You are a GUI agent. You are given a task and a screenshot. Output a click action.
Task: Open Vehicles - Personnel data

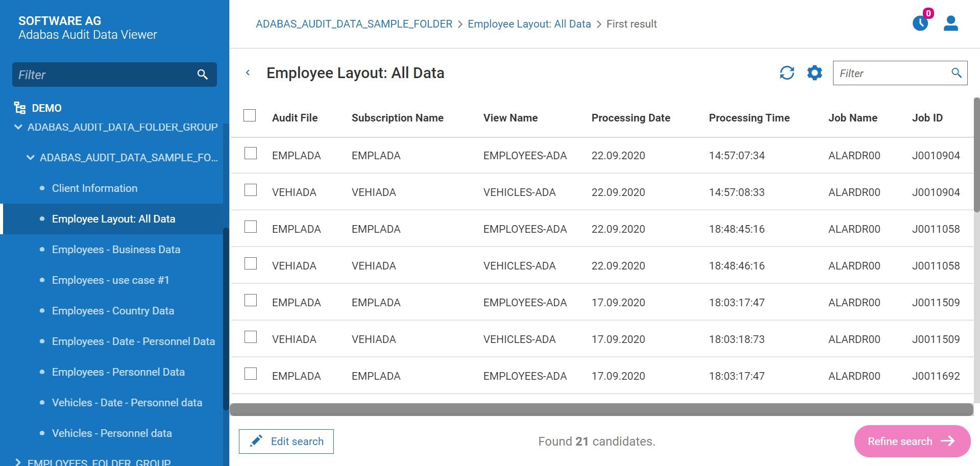112,433
